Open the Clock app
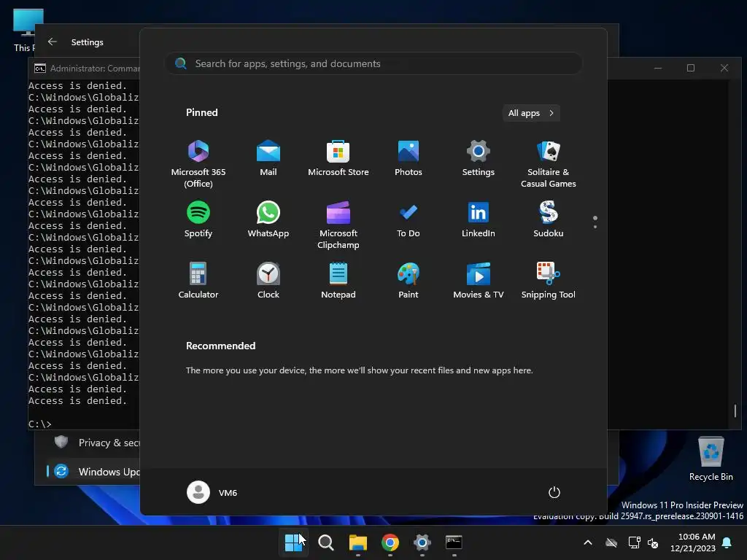Viewport: 747px width, 560px height. (268, 281)
